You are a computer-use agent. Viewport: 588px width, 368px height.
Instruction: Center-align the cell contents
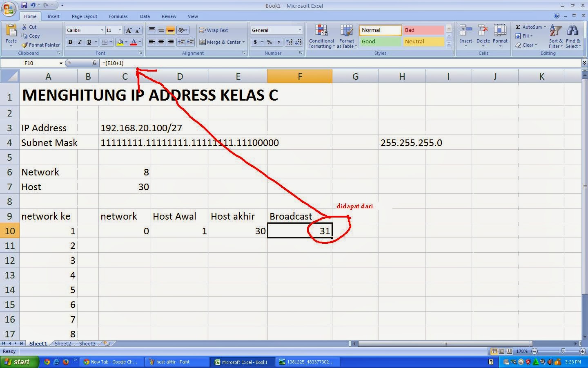click(161, 42)
